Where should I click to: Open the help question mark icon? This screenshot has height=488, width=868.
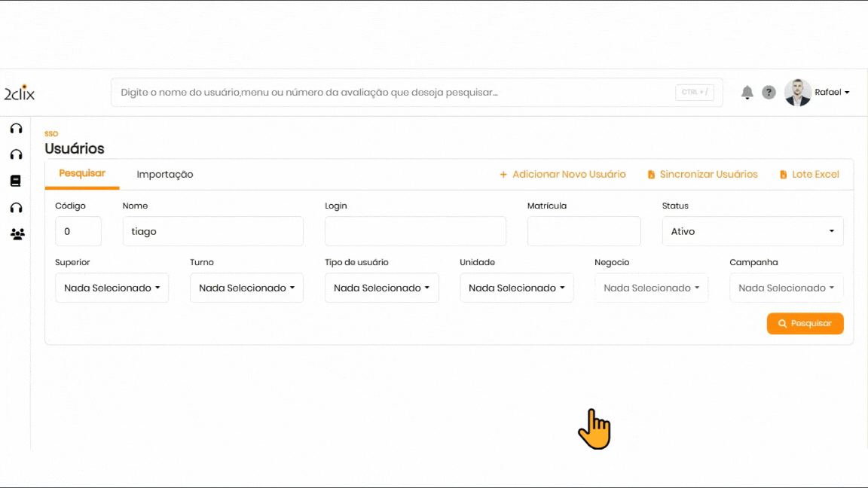coord(769,93)
